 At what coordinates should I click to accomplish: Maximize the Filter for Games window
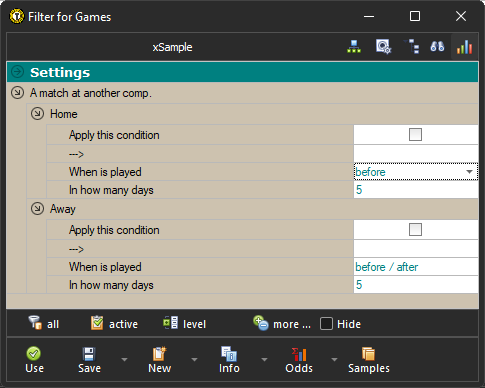click(415, 16)
